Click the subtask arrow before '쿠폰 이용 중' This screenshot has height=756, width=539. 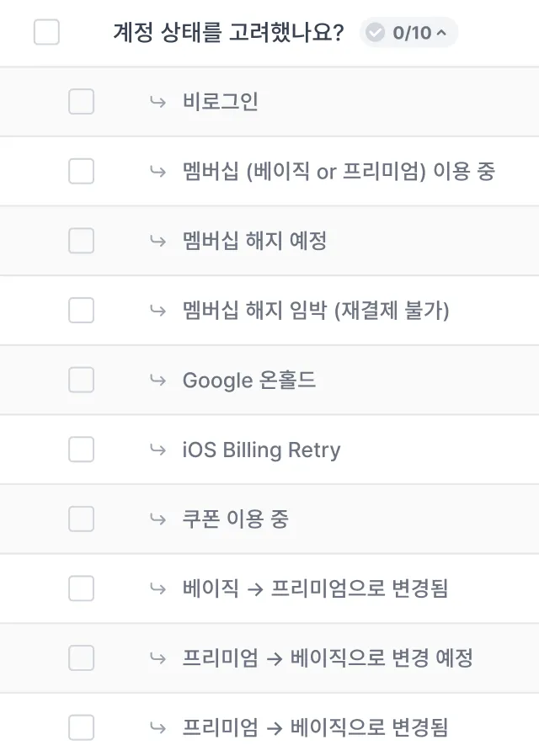157,519
